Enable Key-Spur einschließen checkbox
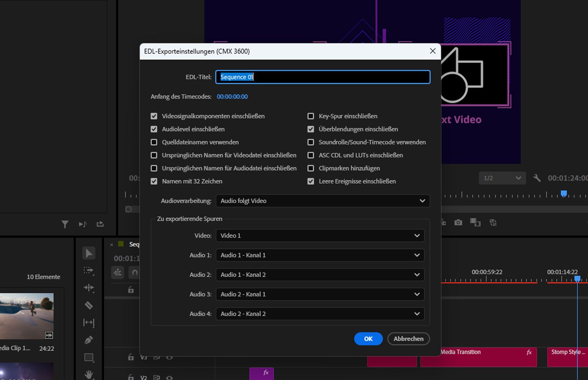This screenshot has height=380, width=588. (311, 116)
